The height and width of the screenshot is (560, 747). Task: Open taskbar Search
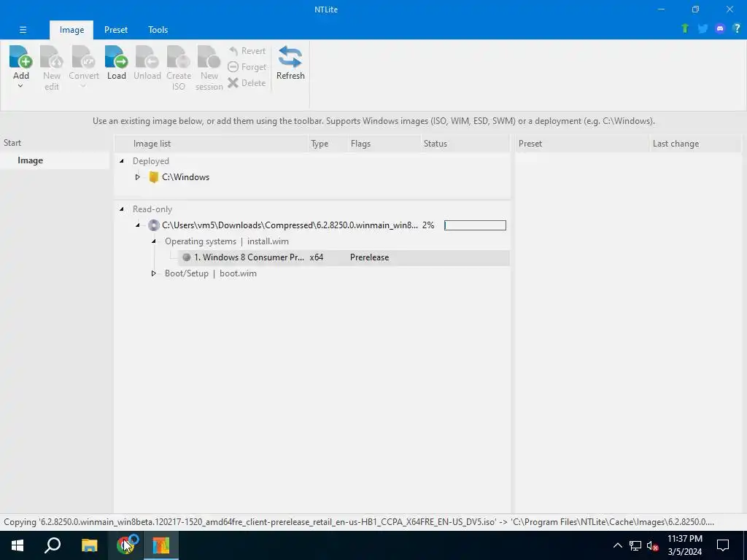53,545
